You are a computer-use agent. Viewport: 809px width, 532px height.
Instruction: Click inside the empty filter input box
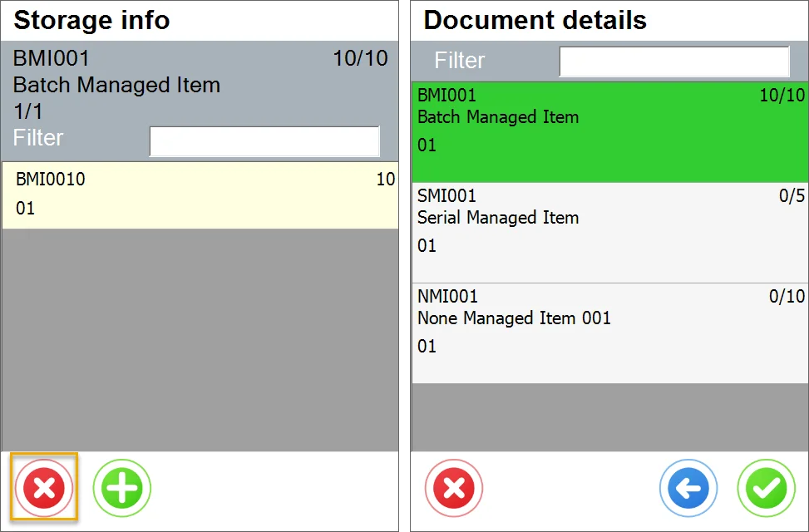click(x=264, y=141)
